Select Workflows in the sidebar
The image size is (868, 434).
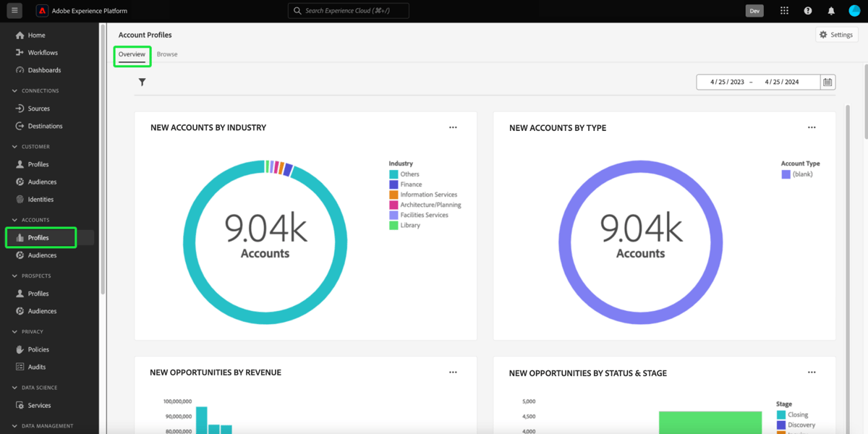[40, 52]
